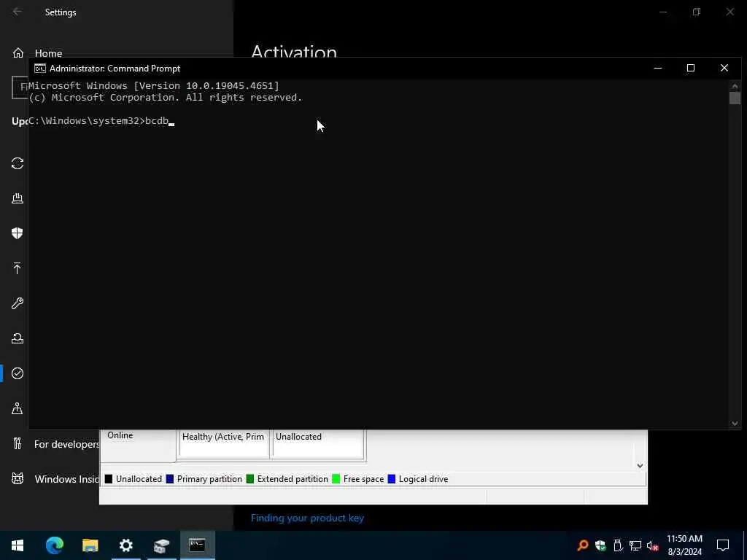Viewport: 747px width, 560px height.
Task: Click Safely Remove Hardware tray icon
Action: (618, 545)
